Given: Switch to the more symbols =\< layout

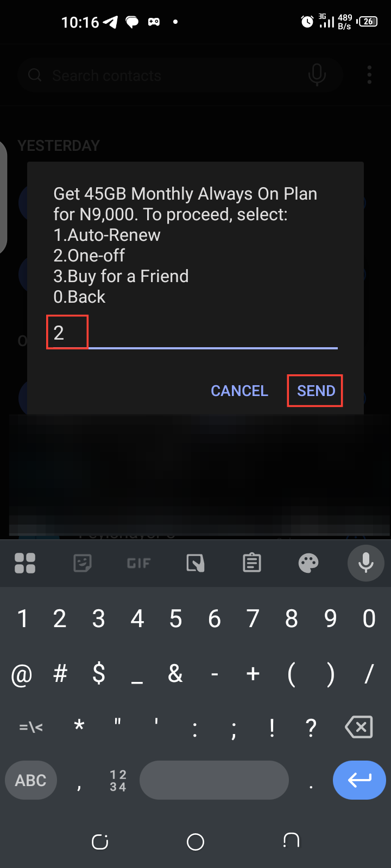Looking at the screenshot, I should 31,727.
